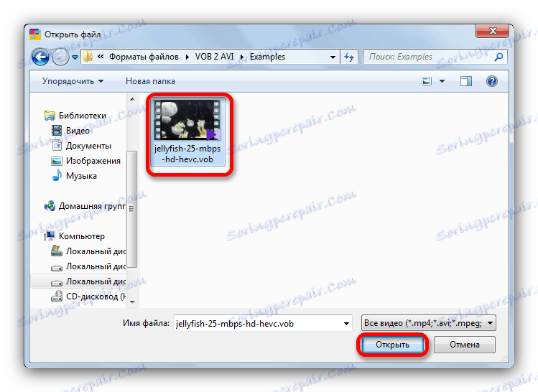The height and width of the screenshot is (392, 538).
Task: Click the 'jellyfish-25-mbps-hd-hevc.vob' file name label
Action: pyautogui.click(x=187, y=154)
